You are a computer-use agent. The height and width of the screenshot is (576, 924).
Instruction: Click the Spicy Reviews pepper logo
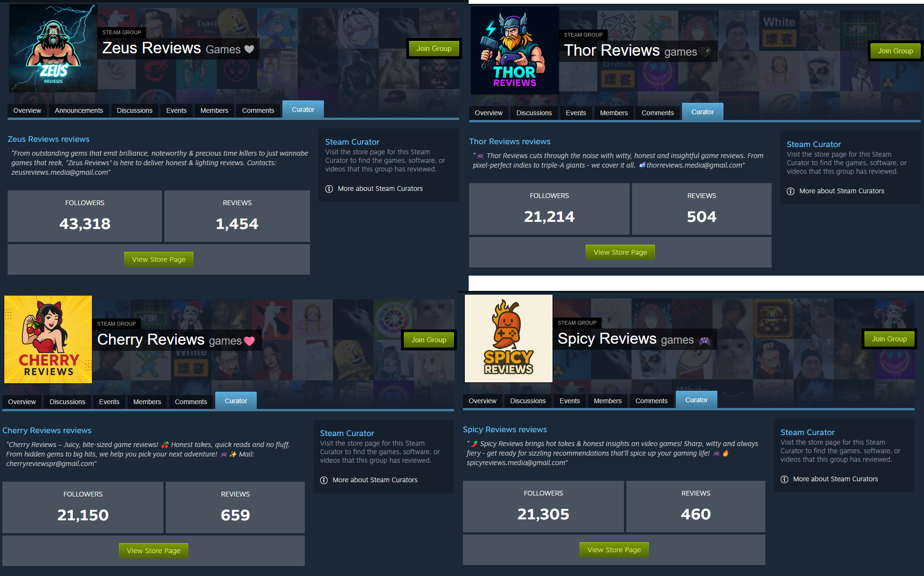(x=509, y=338)
